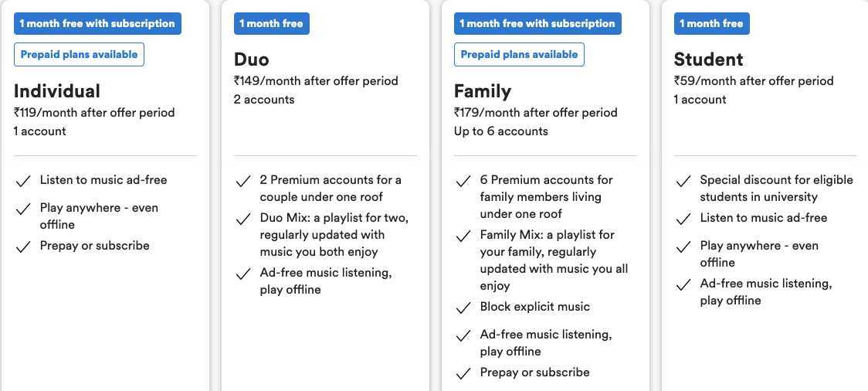Click '1 month free' badge on Duo plan
This screenshot has width=868, height=391.
(x=271, y=23)
